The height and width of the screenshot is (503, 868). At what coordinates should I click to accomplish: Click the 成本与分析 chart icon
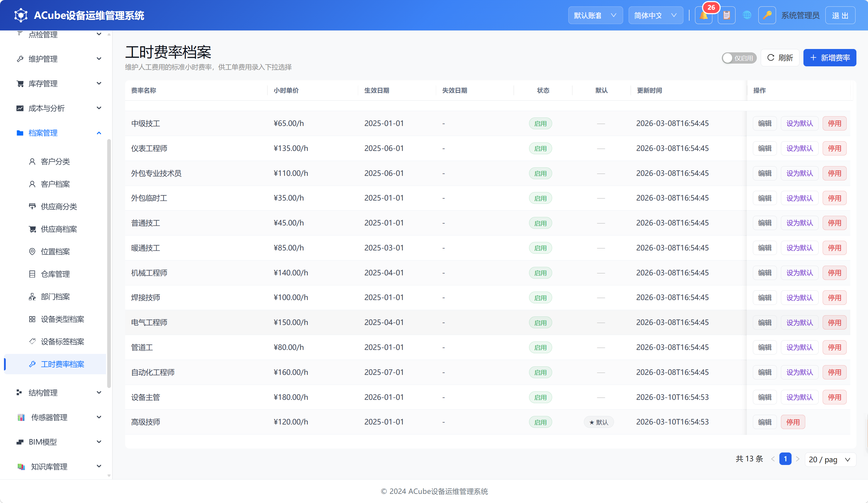(x=20, y=108)
